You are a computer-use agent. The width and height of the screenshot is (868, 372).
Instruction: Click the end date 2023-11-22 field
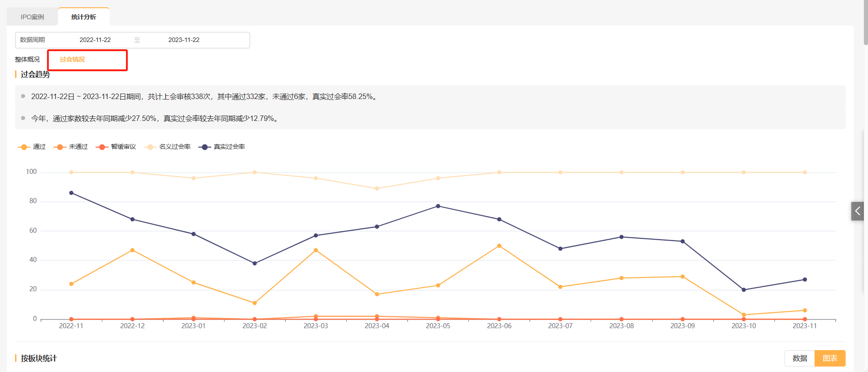184,40
